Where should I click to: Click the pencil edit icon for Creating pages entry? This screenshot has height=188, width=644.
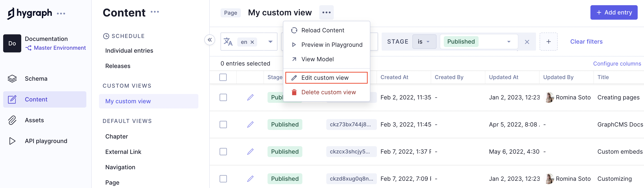[x=250, y=97]
